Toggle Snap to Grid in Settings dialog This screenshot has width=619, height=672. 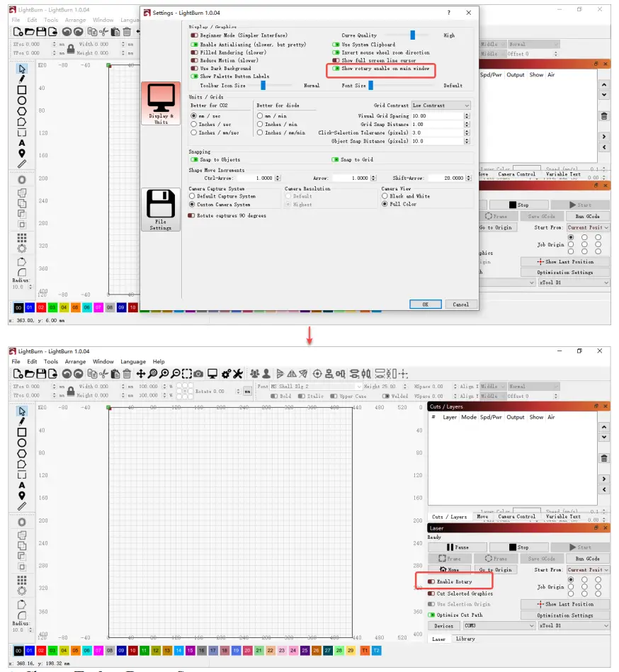[x=336, y=159]
